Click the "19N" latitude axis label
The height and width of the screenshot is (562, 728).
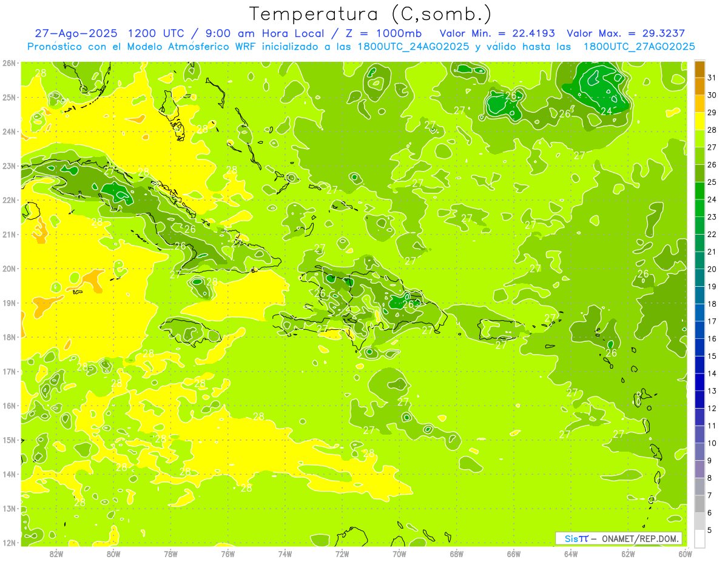coord(9,303)
